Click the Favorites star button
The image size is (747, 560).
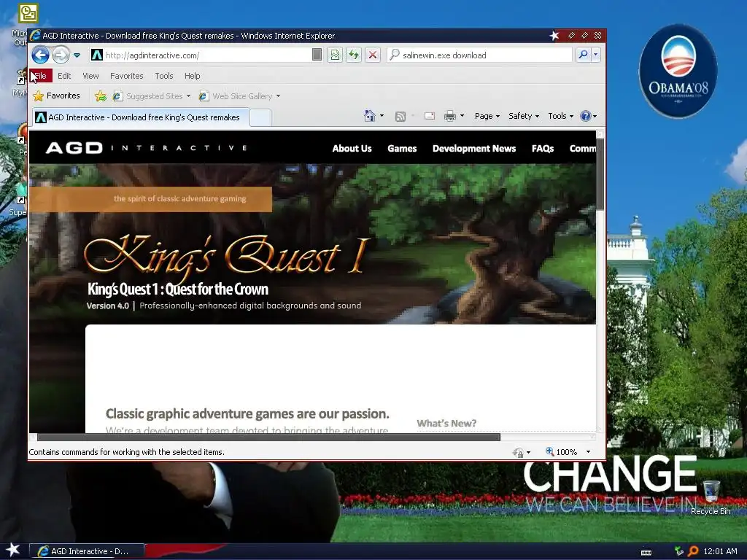point(56,96)
